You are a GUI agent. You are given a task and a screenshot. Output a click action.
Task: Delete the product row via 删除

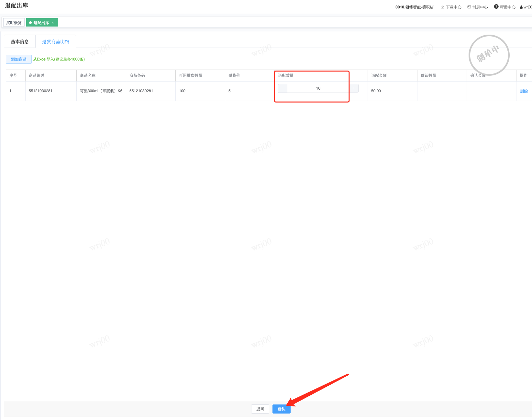pos(524,91)
